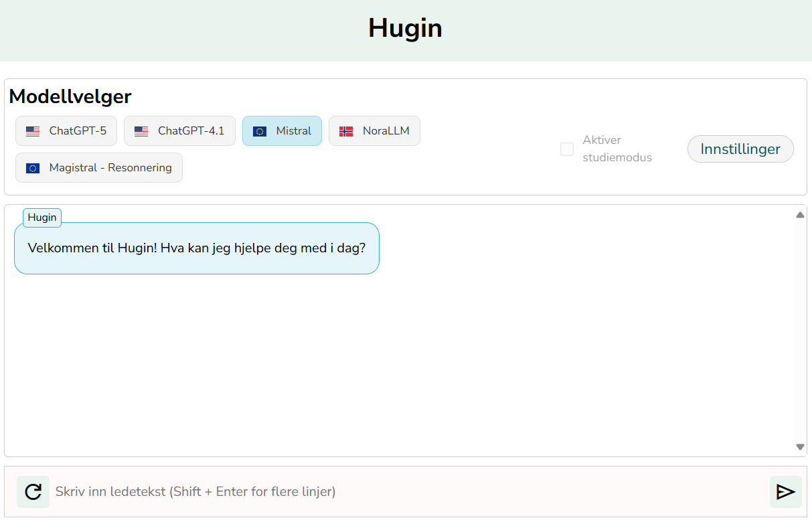This screenshot has width=812, height=522.
Task: Toggle the currently selected Mistral model
Action: (x=282, y=131)
